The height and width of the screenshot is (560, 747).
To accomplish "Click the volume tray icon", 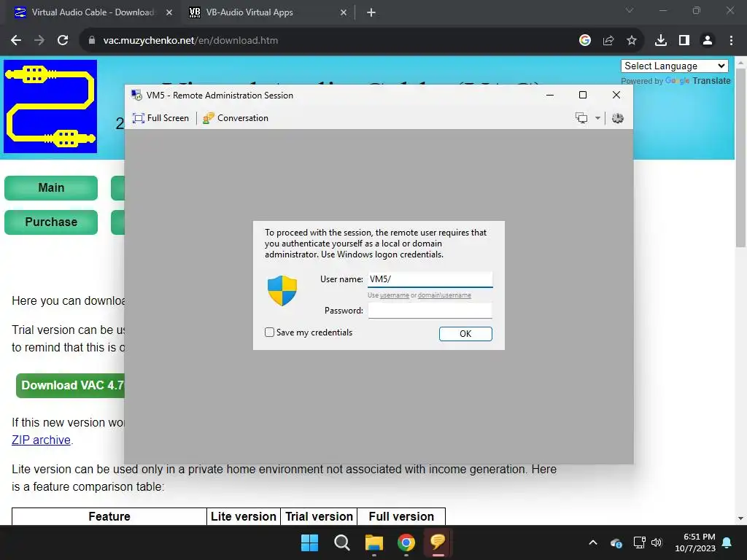I will [657, 542].
